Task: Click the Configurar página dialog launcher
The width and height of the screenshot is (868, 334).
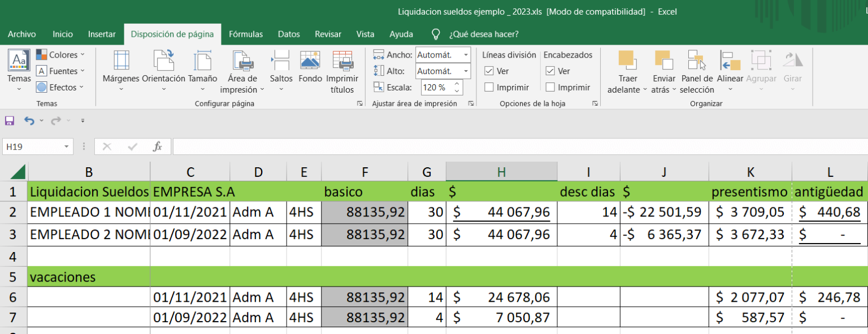Action: point(360,103)
